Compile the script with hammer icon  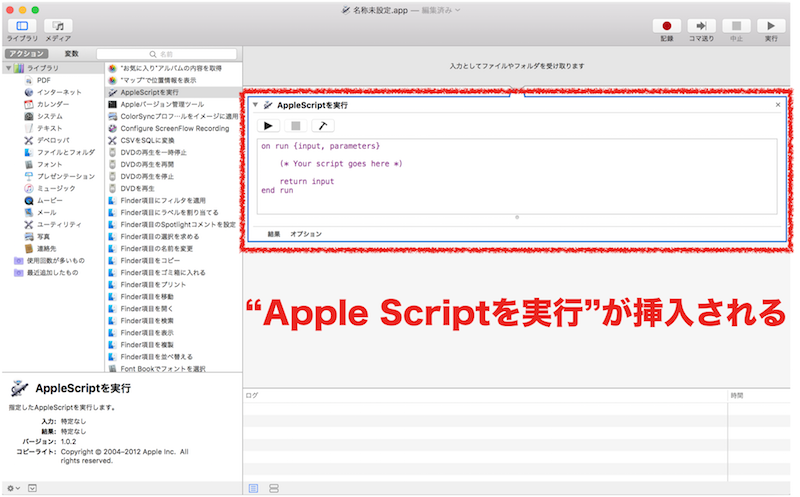coord(322,126)
